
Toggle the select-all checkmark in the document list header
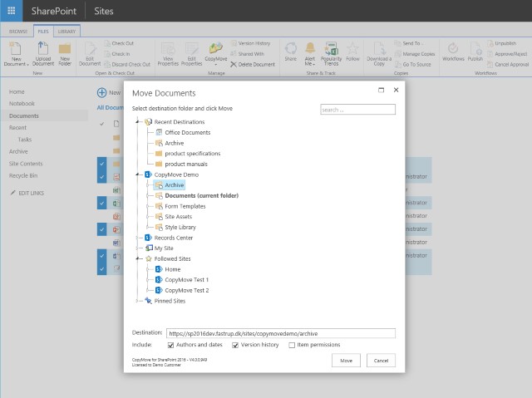click(101, 124)
